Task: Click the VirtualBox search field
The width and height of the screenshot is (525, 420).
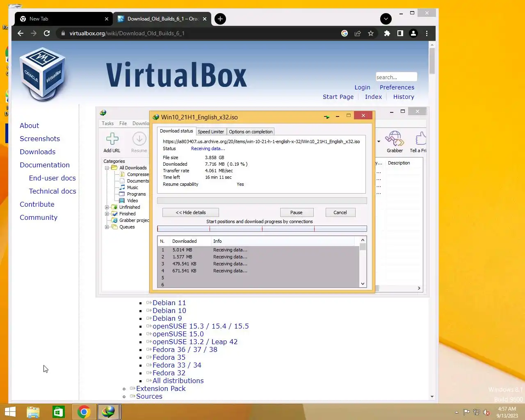Action: pos(396,77)
